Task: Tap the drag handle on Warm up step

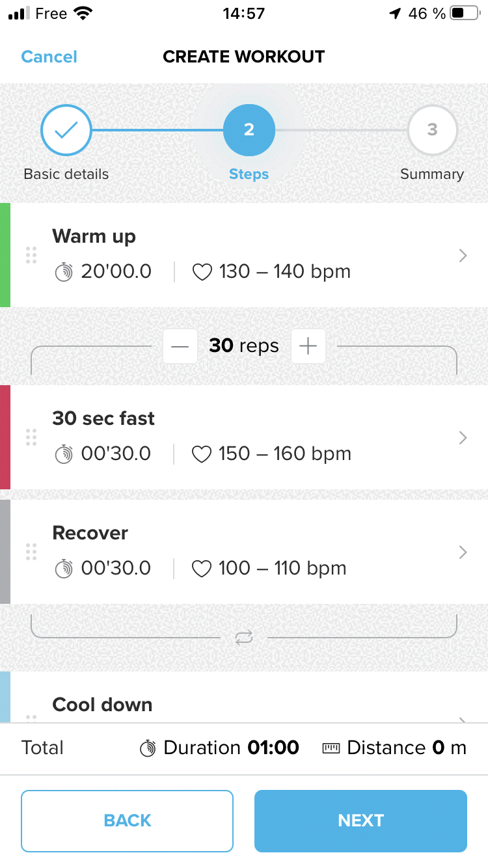Action: point(31,255)
